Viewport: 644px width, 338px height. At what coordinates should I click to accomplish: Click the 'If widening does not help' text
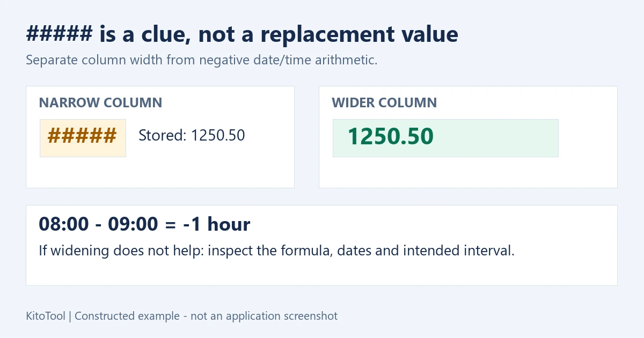coord(276,251)
